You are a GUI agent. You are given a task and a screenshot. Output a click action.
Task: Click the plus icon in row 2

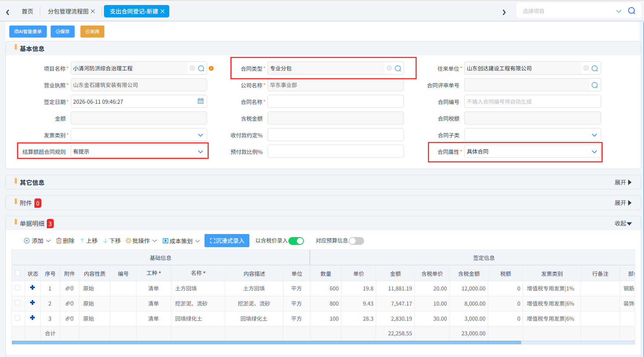(32, 303)
